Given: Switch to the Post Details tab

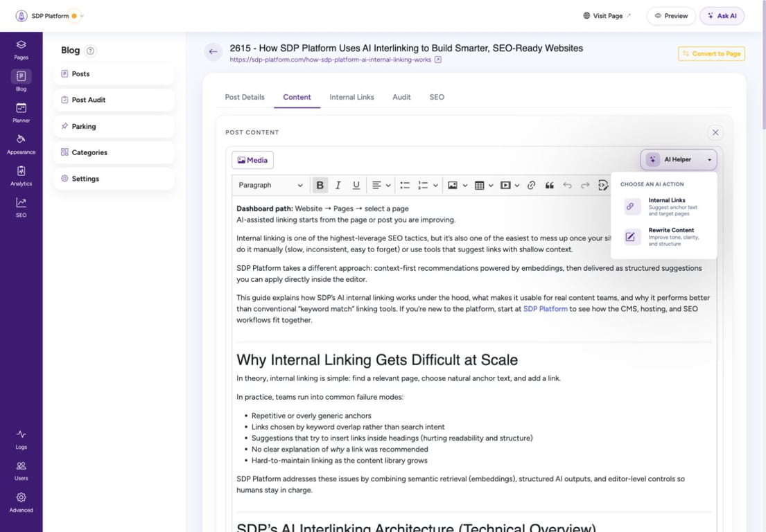Looking at the screenshot, I should [244, 97].
